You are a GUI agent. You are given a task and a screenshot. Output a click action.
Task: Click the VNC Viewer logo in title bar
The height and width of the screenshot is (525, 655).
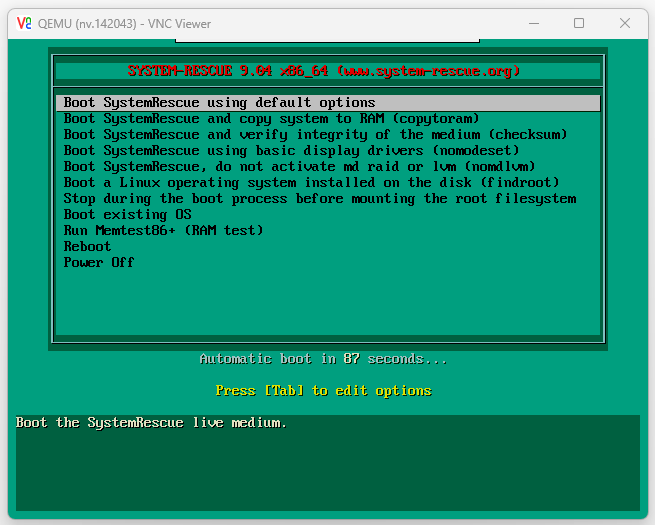coord(22,22)
